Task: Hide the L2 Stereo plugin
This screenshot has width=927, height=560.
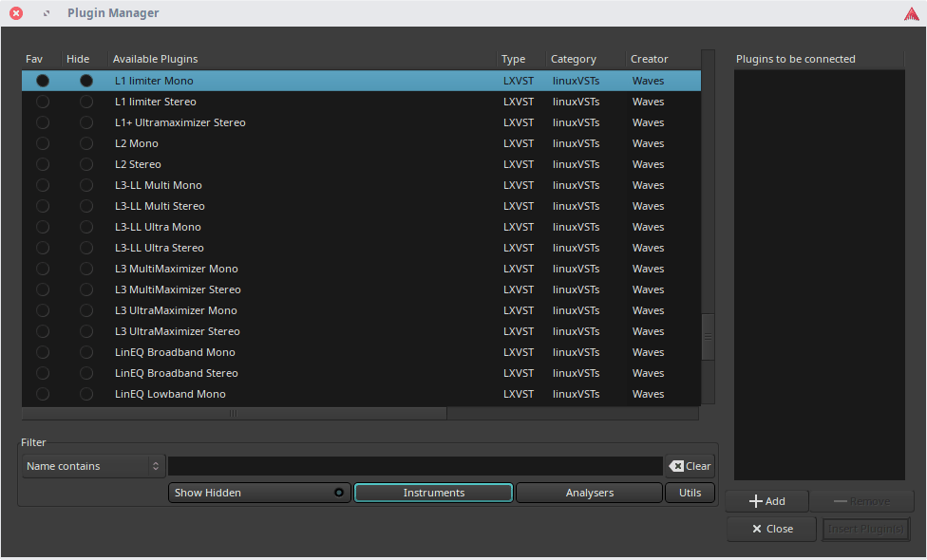Action: pos(86,164)
